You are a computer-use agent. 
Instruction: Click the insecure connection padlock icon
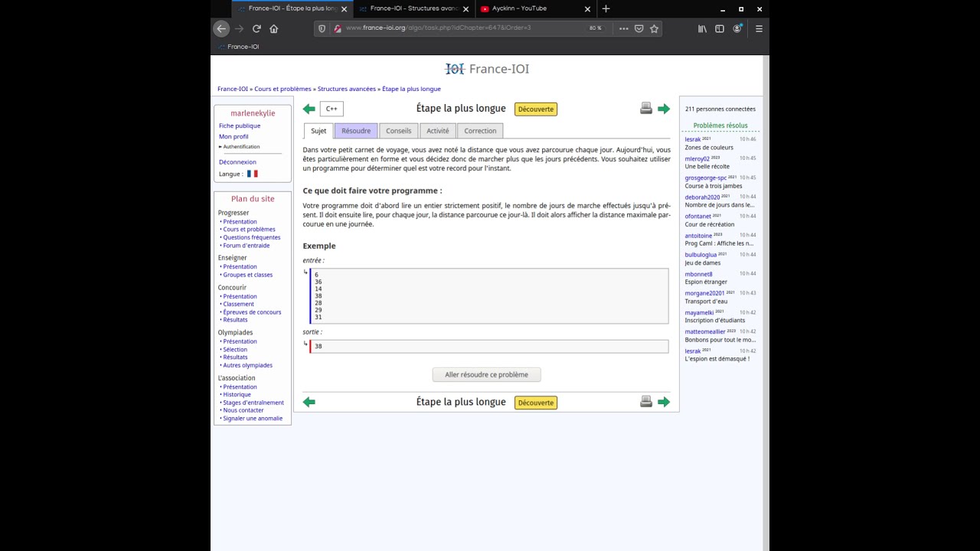pyautogui.click(x=338, y=28)
